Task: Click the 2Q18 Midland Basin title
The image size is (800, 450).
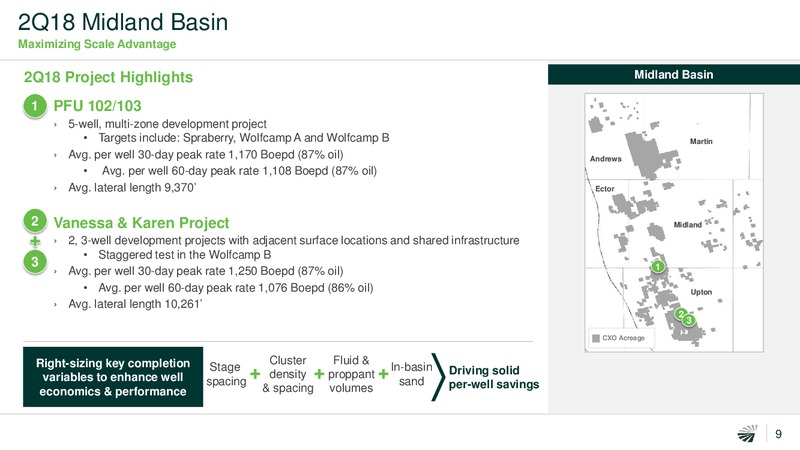Action: point(123,22)
